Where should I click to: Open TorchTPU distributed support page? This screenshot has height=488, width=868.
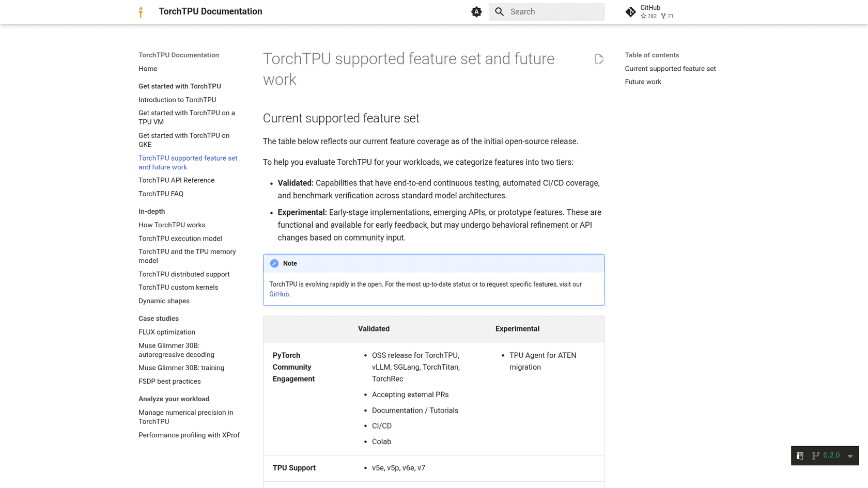tap(184, 274)
